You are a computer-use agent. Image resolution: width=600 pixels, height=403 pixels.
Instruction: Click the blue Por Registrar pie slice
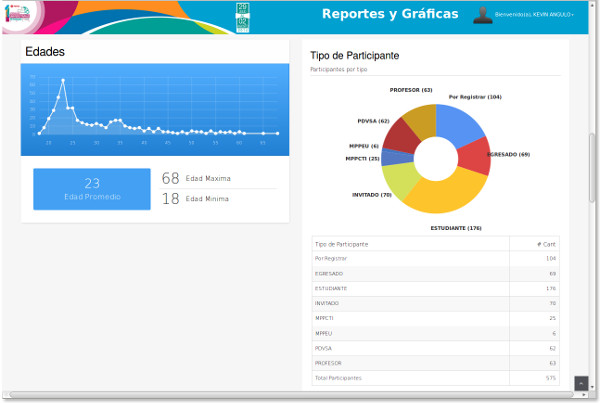459,124
